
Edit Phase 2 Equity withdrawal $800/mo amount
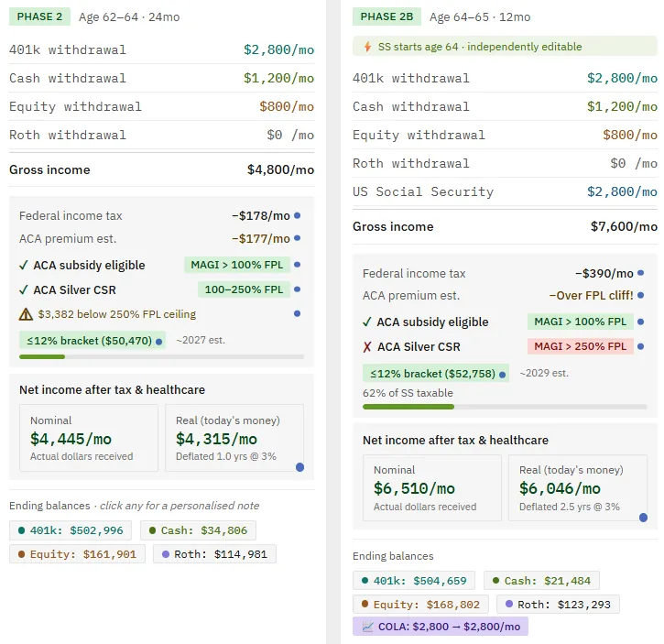(287, 106)
